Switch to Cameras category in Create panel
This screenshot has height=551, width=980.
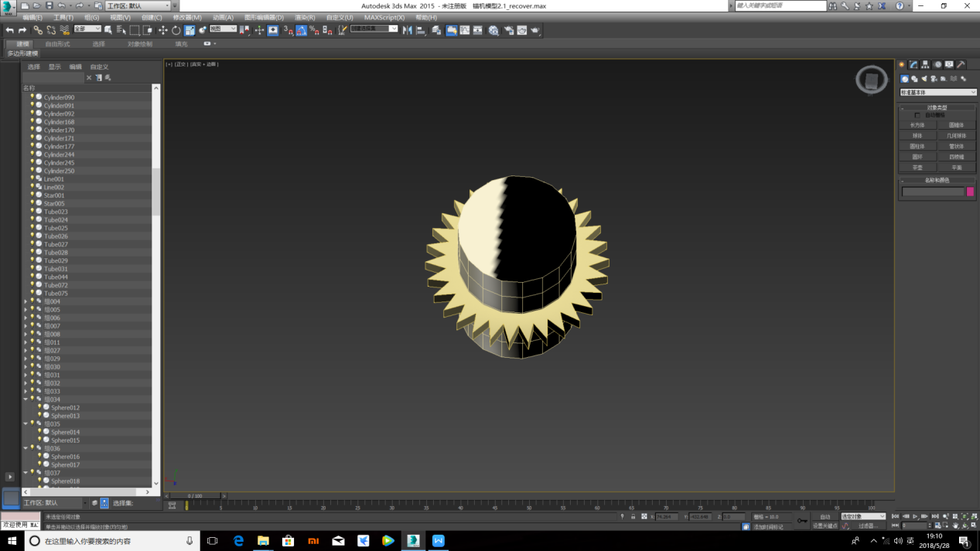[x=934, y=79]
